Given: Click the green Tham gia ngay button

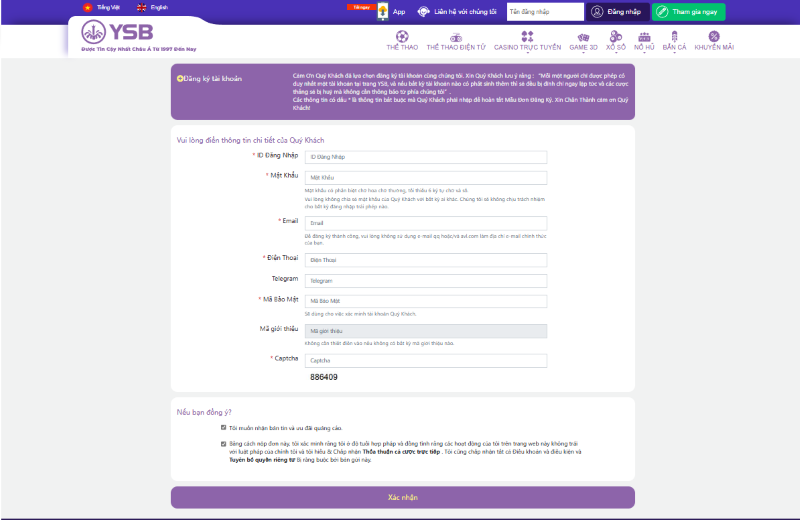Looking at the screenshot, I should [x=688, y=12].
